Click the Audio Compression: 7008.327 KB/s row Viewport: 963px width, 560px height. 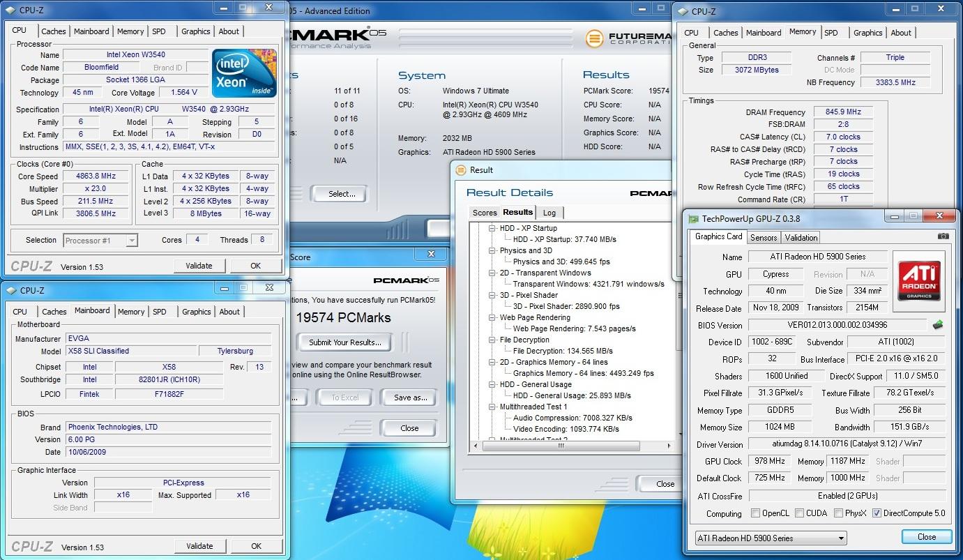pyautogui.click(x=573, y=418)
